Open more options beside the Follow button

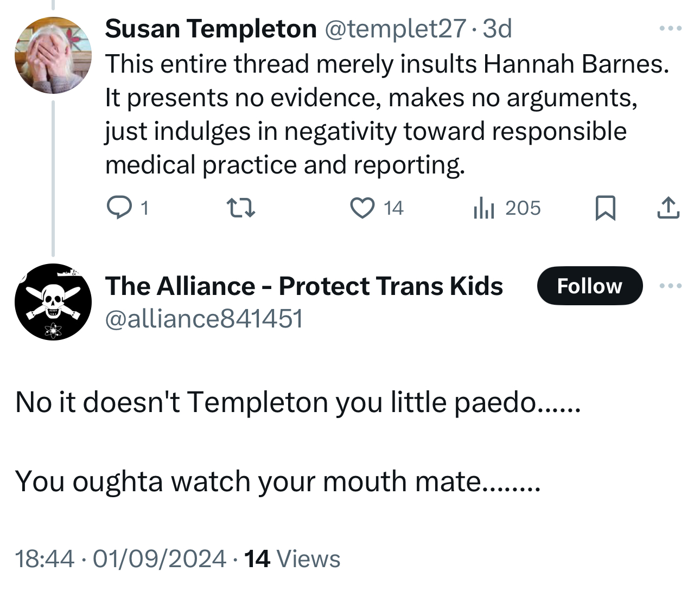(x=670, y=286)
